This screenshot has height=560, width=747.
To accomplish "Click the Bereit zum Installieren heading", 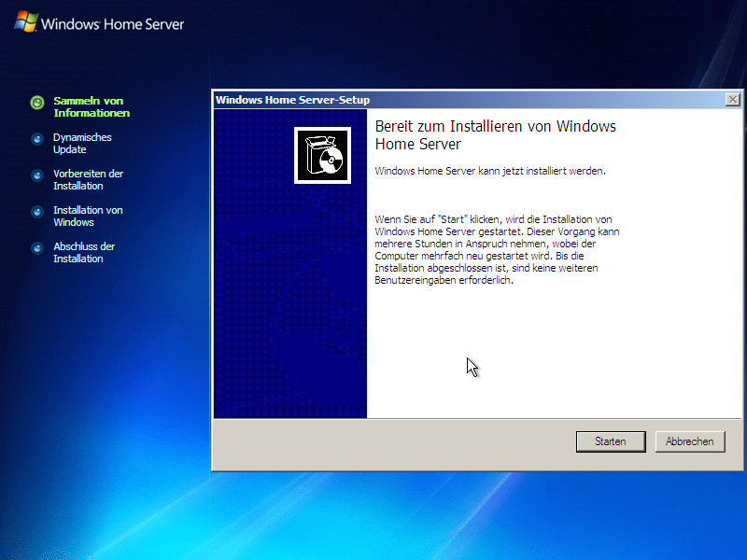I will 495,134.
